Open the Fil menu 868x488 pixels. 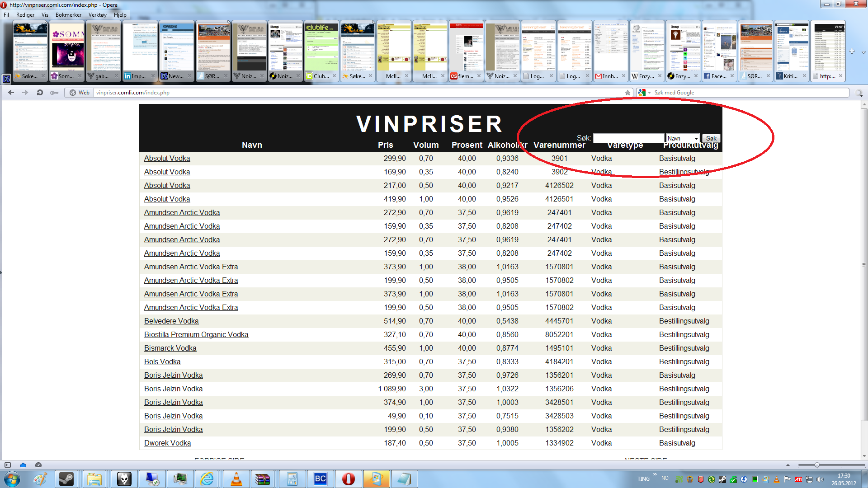6,15
